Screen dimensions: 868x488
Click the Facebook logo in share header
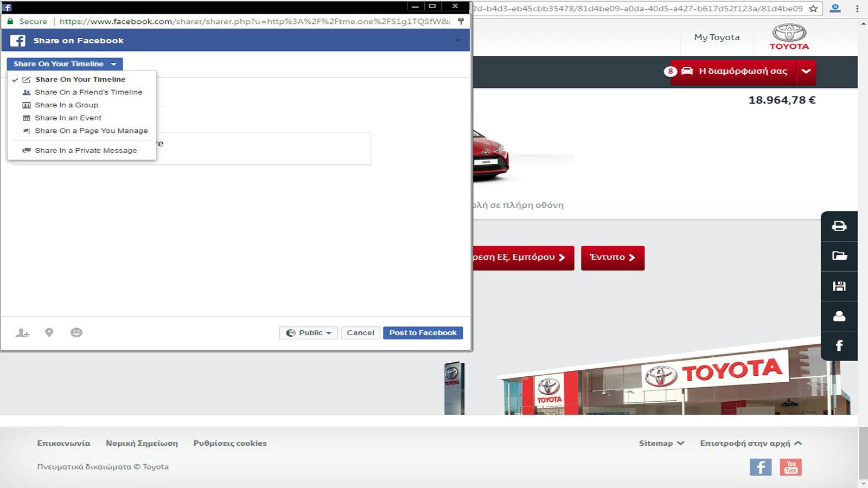tap(18, 41)
